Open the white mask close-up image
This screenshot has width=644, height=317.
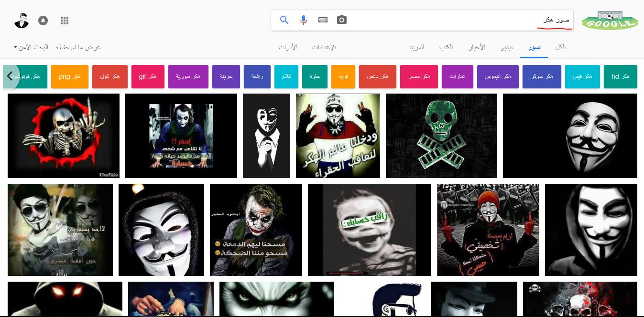(x=161, y=230)
